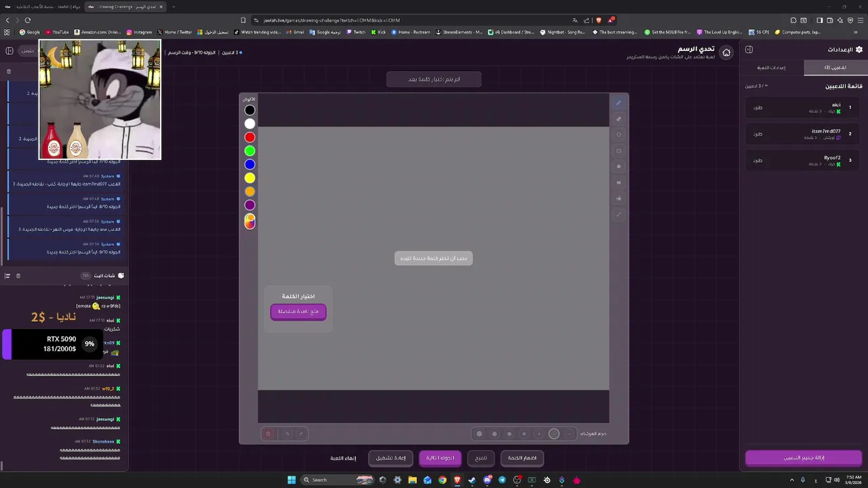868x488 pixels.
Task: Kick player aiui with طرد
Action: click(x=757, y=108)
